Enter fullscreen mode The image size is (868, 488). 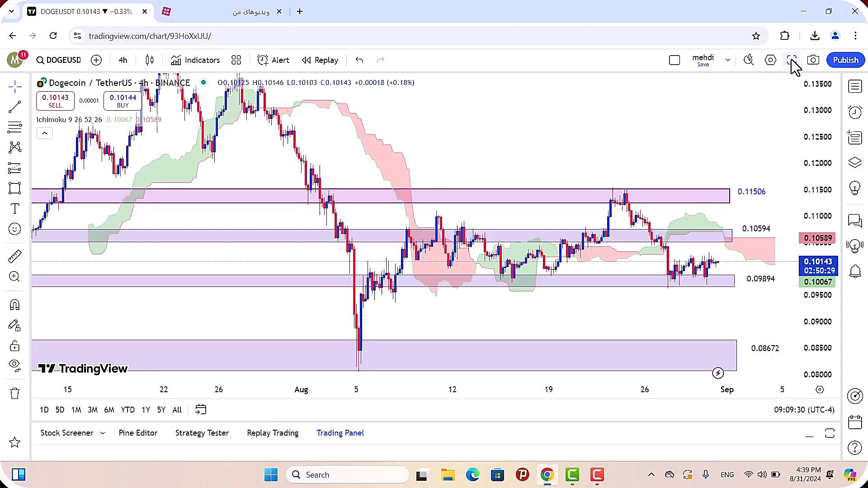(792, 60)
